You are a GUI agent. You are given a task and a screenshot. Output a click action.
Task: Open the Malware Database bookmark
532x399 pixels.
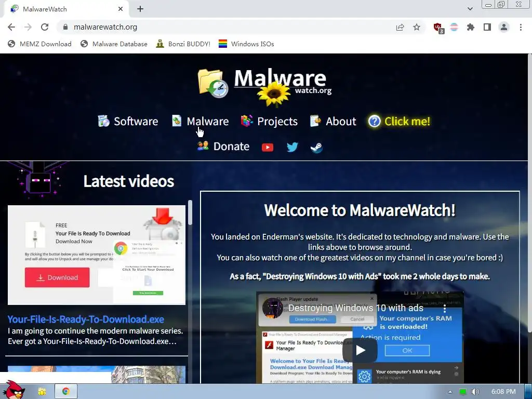point(114,44)
